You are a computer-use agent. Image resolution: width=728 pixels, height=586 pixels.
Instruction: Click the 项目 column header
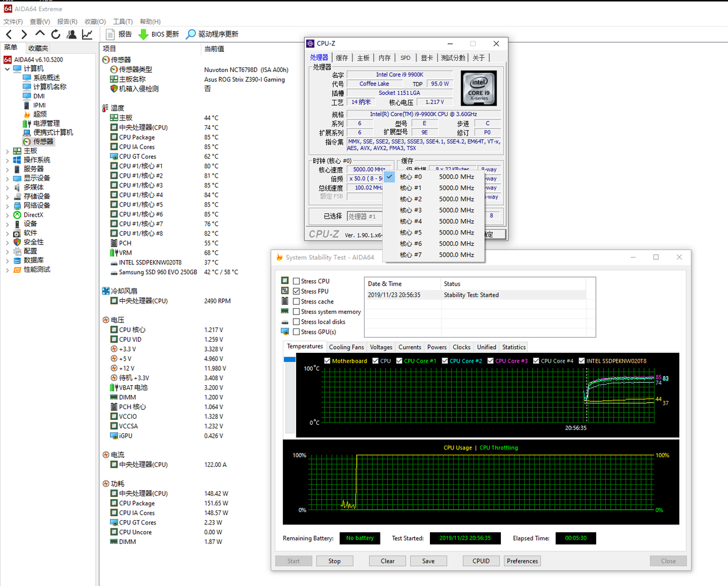coord(109,49)
